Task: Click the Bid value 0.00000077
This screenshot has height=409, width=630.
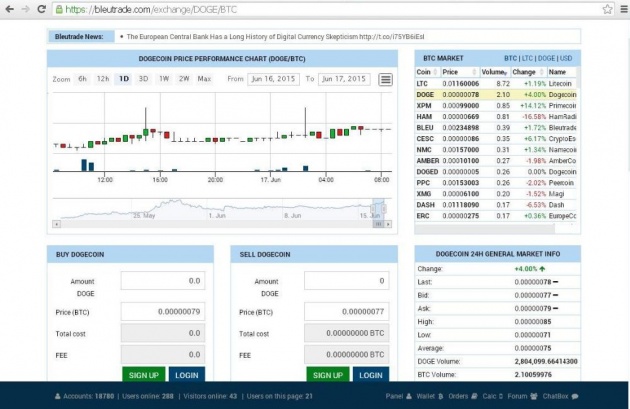Action: click(x=533, y=295)
